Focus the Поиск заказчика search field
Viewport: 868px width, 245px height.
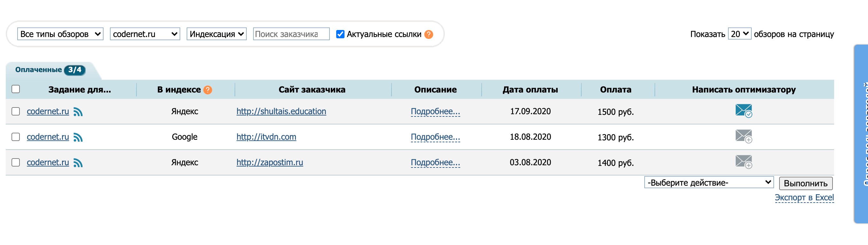(x=291, y=34)
